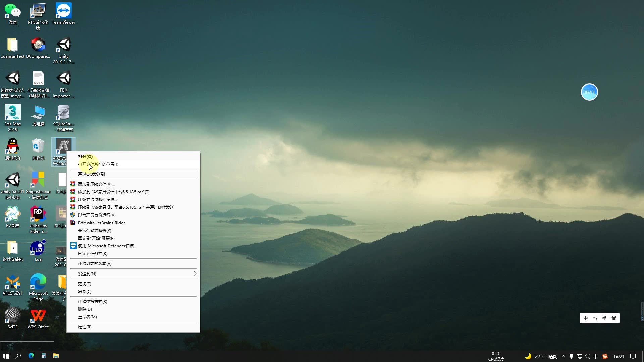Click the Beyond Compare desktop icon

[38, 45]
